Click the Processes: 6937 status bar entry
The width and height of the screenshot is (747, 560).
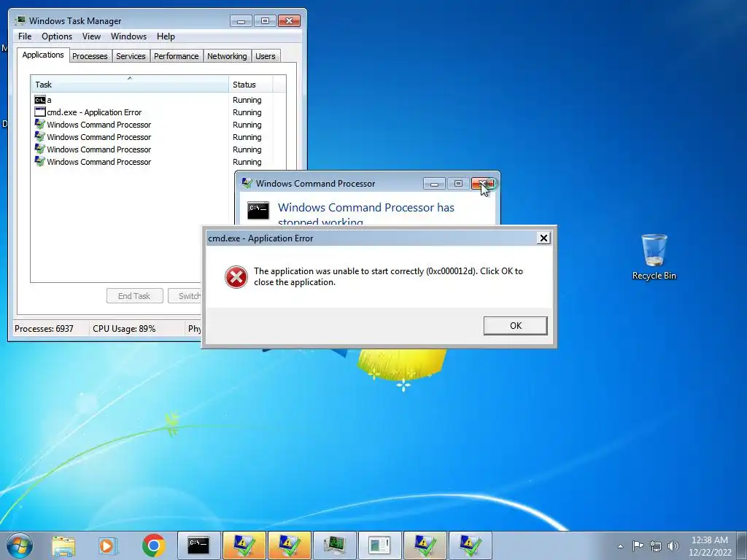(44, 329)
